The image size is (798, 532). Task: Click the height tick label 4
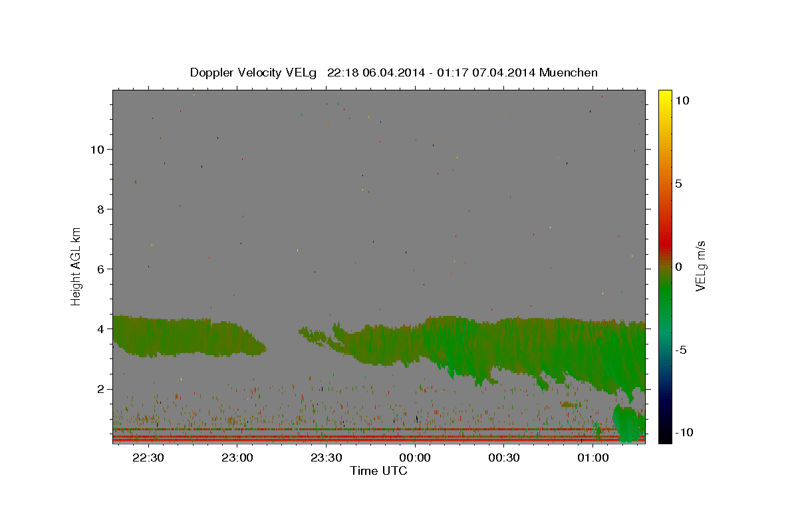(100, 329)
